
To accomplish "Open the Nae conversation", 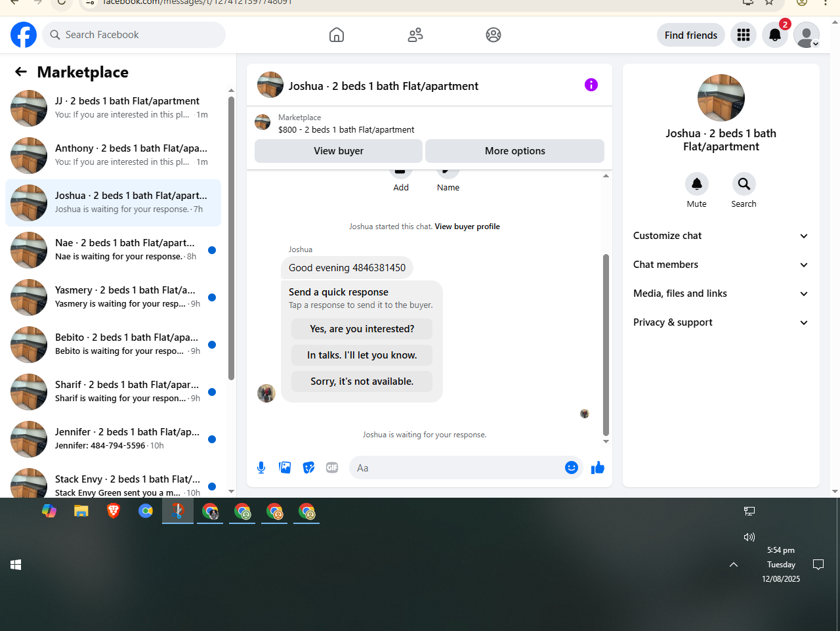I will [113, 250].
